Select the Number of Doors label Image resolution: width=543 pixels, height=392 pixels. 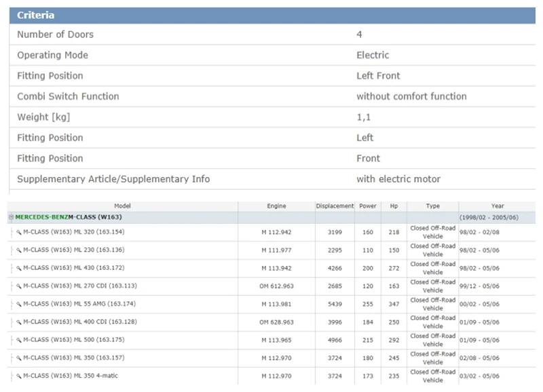[x=56, y=35]
